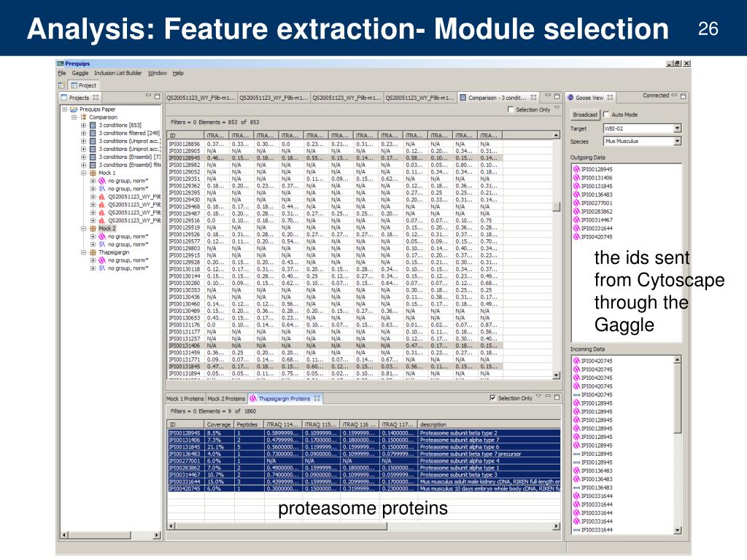The width and height of the screenshot is (747, 560).
Task: Close the Projects view tab
Action: [x=96, y=97]
